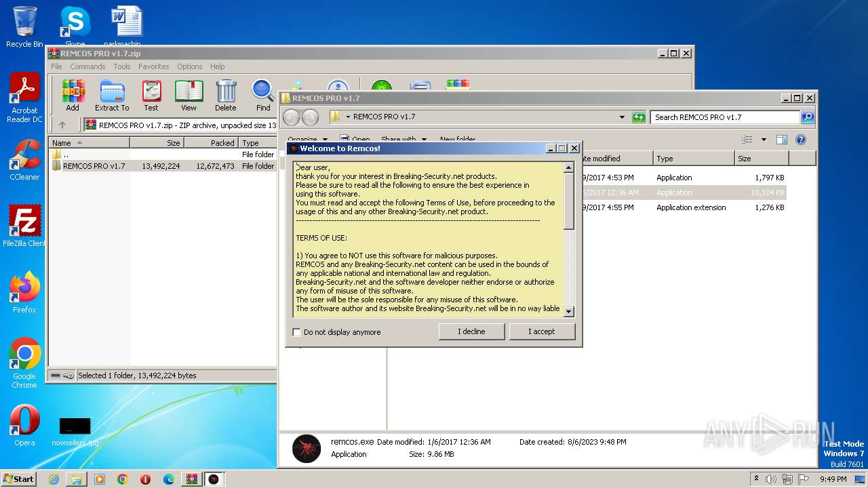Go up one folder in WinRAR

(62, 125)
